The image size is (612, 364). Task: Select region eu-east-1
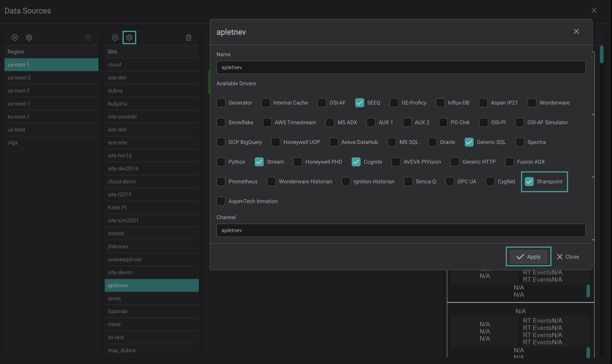(x=51, y=117)
